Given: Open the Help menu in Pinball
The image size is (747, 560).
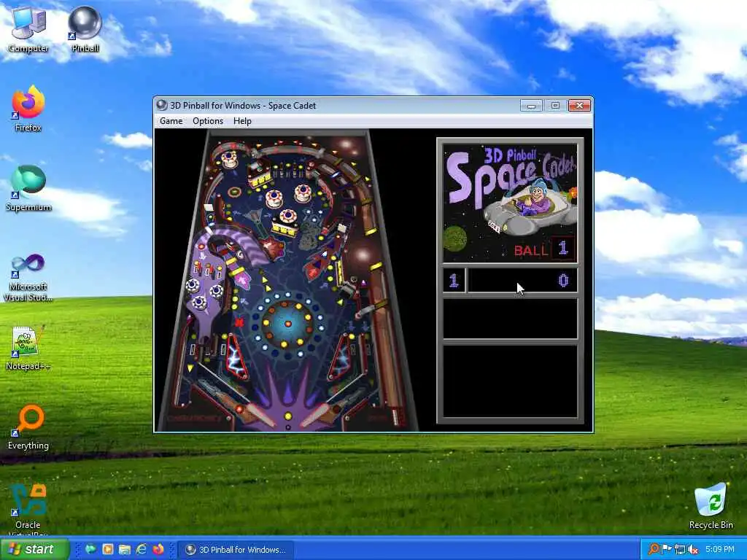Looking at the screenshot, I should (242, 121).
